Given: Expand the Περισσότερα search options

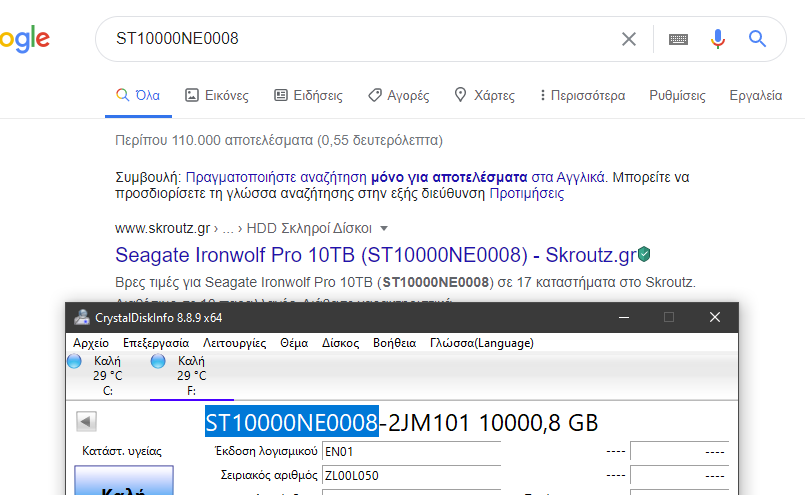Looking at the screenshot, I should point(582,96).
